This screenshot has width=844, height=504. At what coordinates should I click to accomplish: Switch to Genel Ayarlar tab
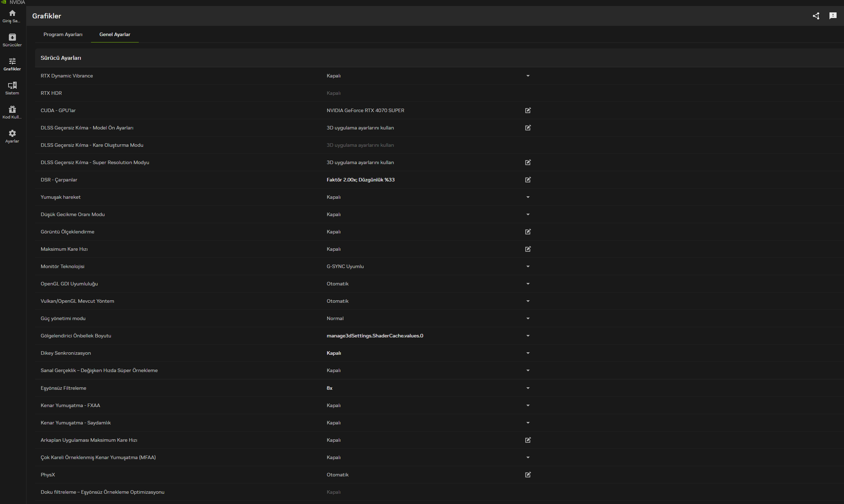pos(115,34)
